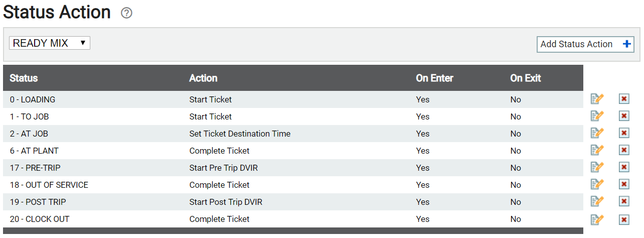Edit the 18 - OUT OF SERVICE row

pos(597,185)
